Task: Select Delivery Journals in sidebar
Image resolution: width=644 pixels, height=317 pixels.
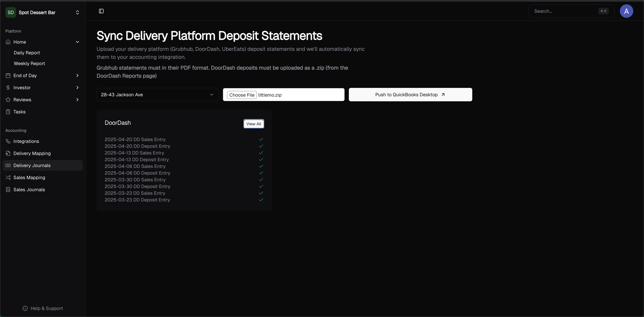Action: pos(43,166)
